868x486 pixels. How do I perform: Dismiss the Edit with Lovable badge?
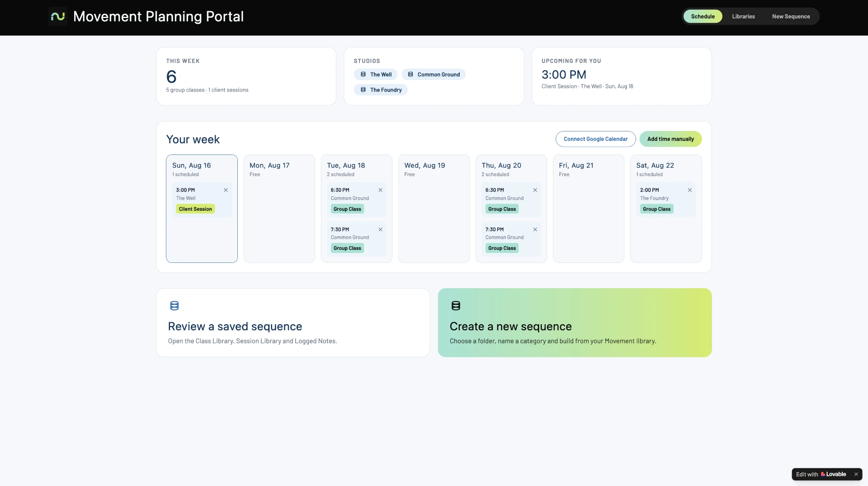pos(856,474)
